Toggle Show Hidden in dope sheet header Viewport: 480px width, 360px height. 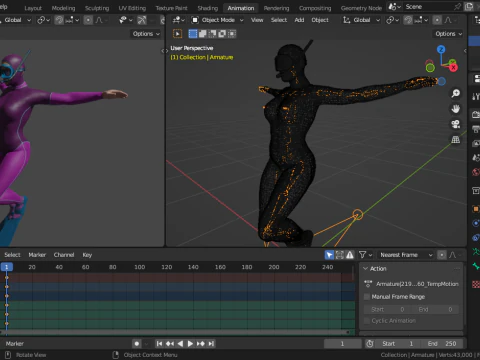[340, 255]
